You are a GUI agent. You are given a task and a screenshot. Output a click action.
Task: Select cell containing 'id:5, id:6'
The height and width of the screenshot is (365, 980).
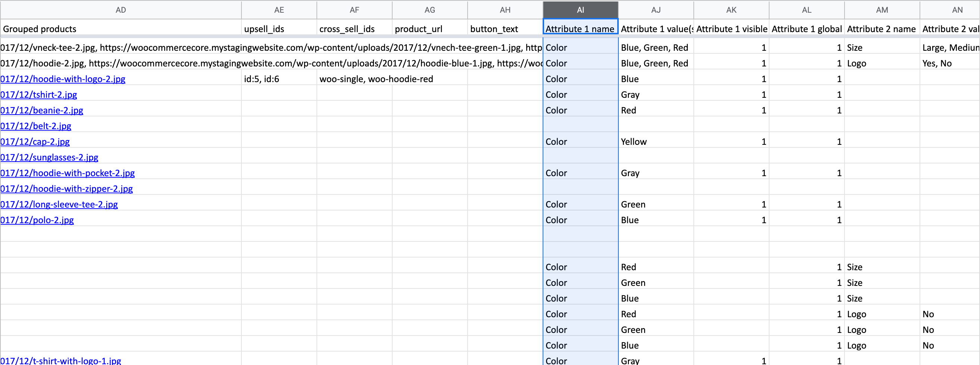[x=279, y=79]
